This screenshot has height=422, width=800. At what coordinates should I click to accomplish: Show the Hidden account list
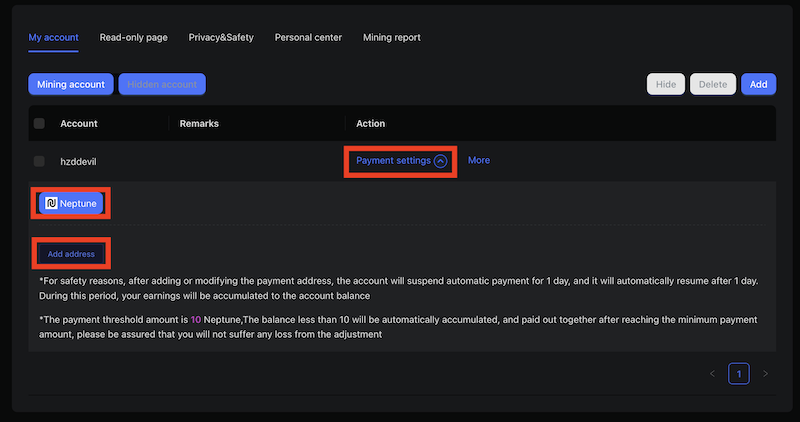(x=162, y=85)
